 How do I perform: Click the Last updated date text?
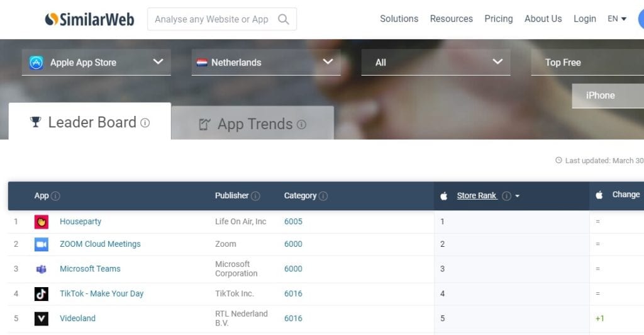pos(604,161)
